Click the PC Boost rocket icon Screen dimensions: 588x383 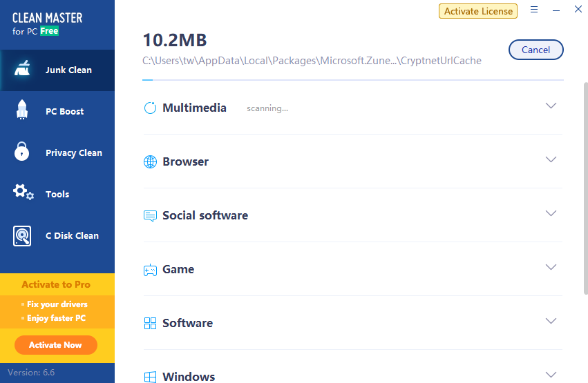[22, 110]
